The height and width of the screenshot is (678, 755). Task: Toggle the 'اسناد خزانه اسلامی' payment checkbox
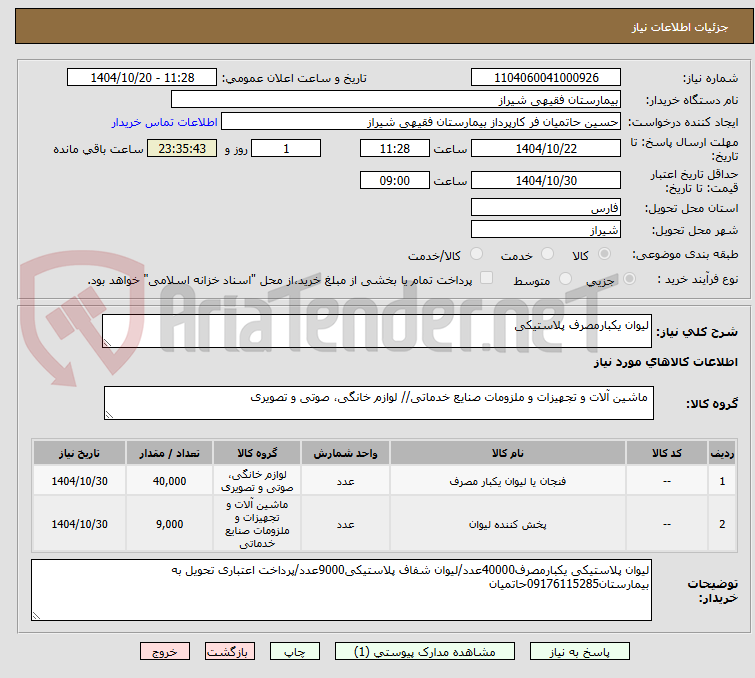click(x=486, y=278)
